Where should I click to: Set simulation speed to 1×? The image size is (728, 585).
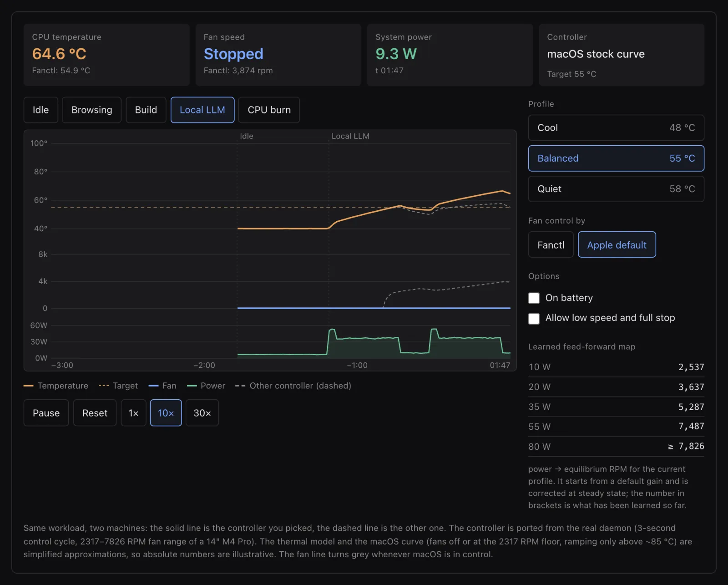pyautogui.click(x=133, y=413)
